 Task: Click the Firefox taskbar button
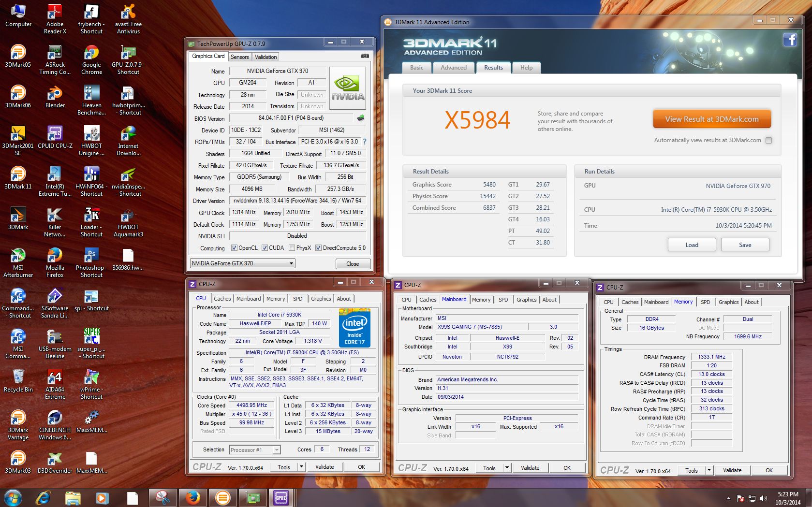(x=192, y=497)
